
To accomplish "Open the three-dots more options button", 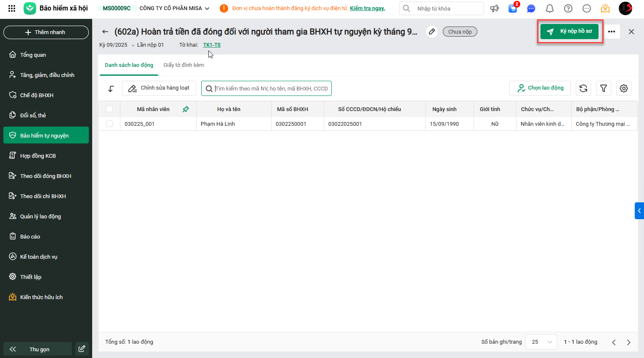I will coord(612,32).
